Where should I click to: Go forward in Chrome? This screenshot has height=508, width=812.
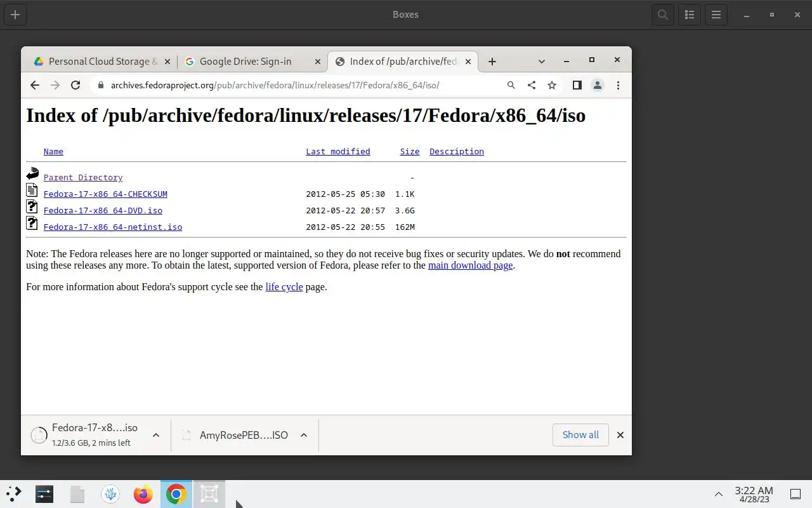tap(55, 85)
